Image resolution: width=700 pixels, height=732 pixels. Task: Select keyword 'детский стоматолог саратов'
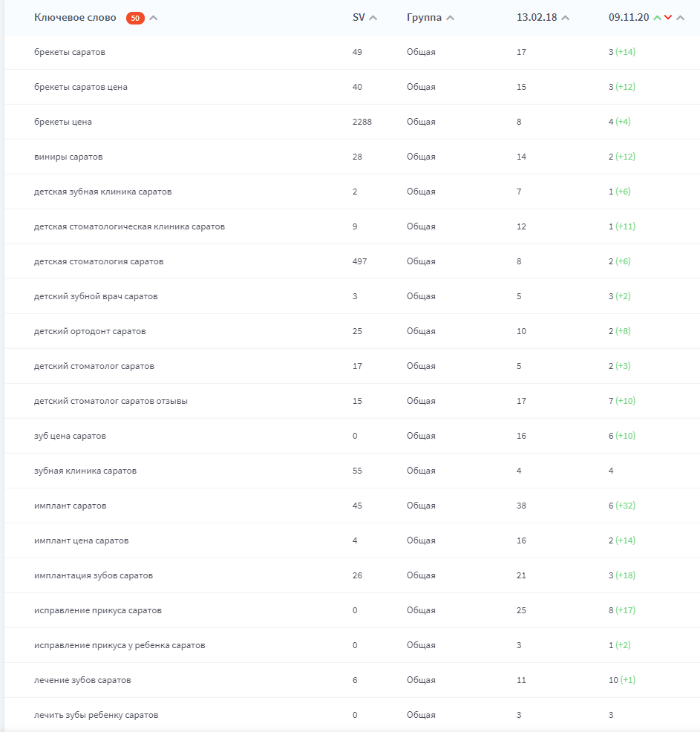[x=94, y=367]
